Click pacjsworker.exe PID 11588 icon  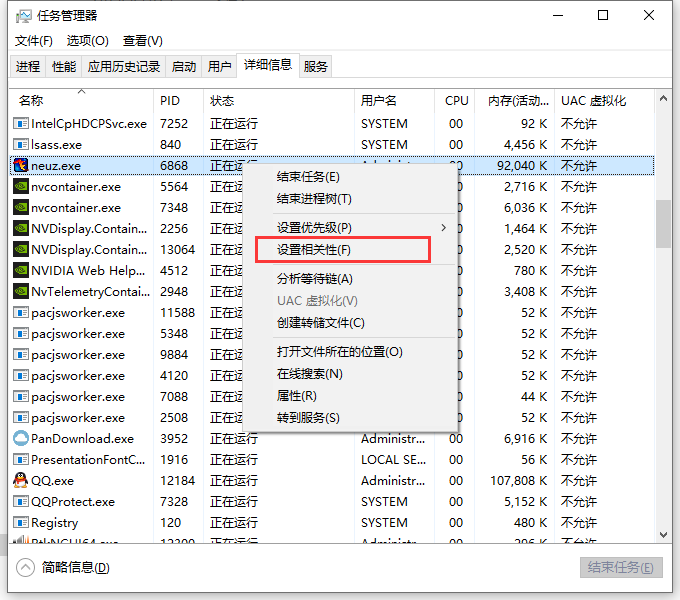(20, 313)
